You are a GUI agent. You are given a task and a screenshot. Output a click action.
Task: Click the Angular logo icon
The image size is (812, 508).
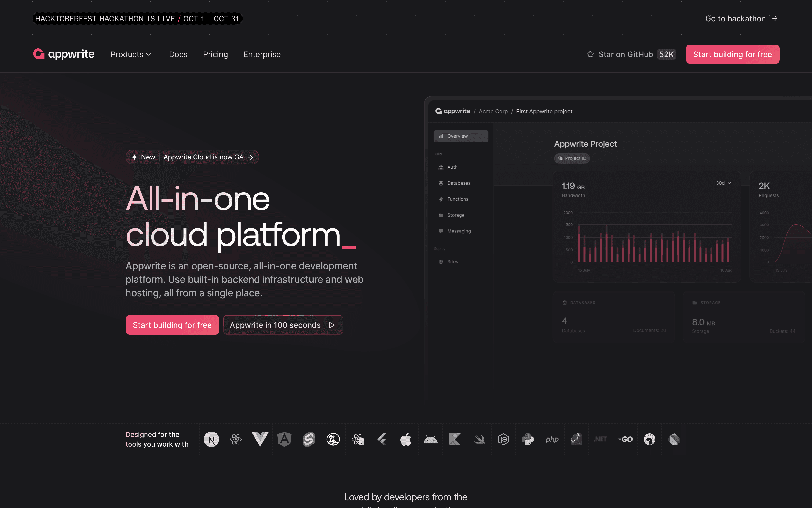(284, 439)
